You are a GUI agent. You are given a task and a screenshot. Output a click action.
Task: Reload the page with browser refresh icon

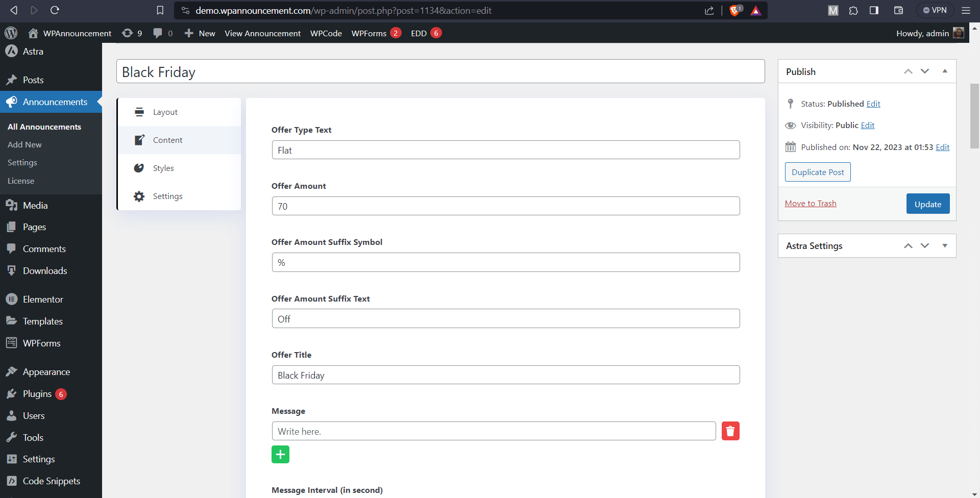[x=55, y=10]
